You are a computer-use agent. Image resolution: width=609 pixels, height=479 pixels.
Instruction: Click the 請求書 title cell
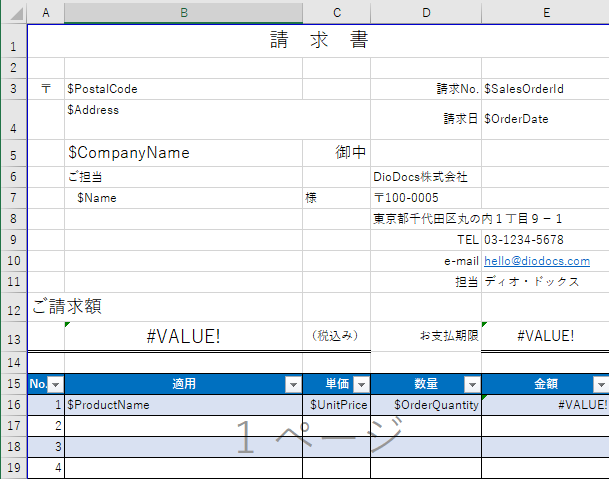pyautogui.click(x=318, y=41)
